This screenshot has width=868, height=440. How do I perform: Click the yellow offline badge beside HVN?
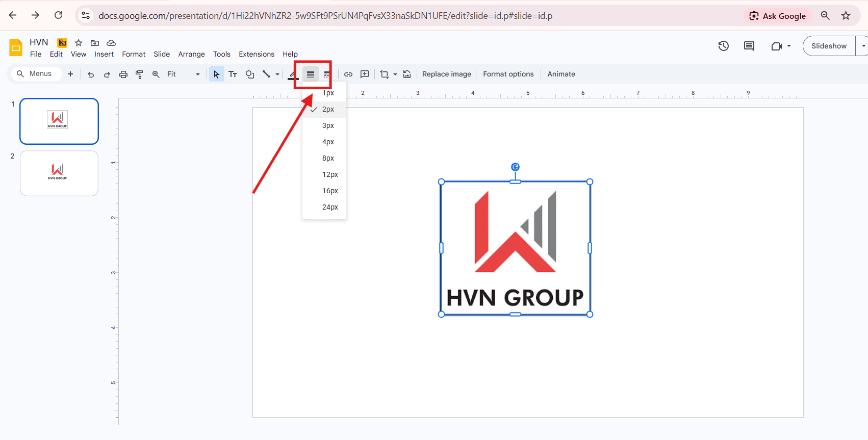click(x=62, y=43)
